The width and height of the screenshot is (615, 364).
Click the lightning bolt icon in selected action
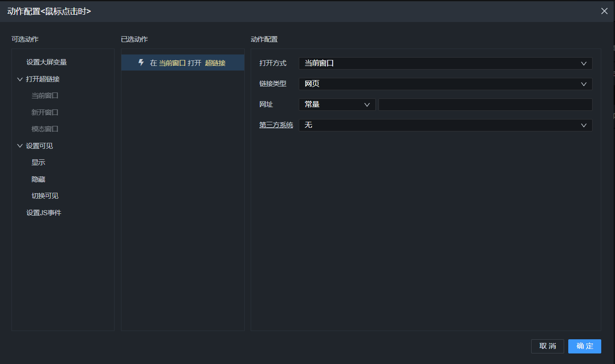click(x=142, y=63)
